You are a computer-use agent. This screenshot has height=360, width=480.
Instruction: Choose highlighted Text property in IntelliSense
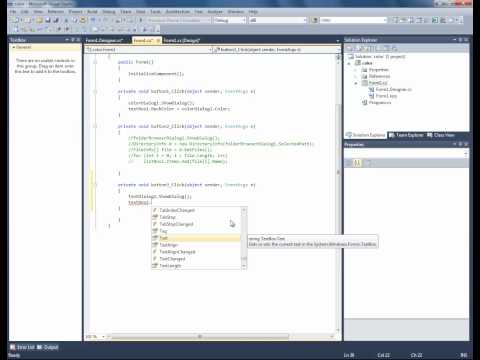[x=196, y=238]
